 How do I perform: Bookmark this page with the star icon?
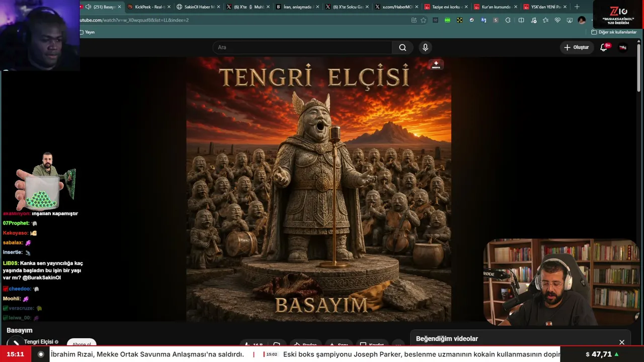pos(424,20)
